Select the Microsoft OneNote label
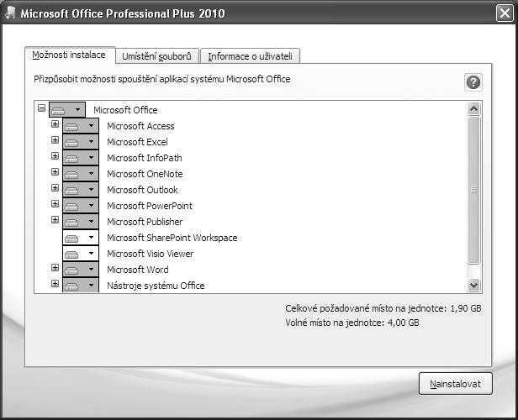The width and height of the screenshot is (518, 420). coord(145,174)
